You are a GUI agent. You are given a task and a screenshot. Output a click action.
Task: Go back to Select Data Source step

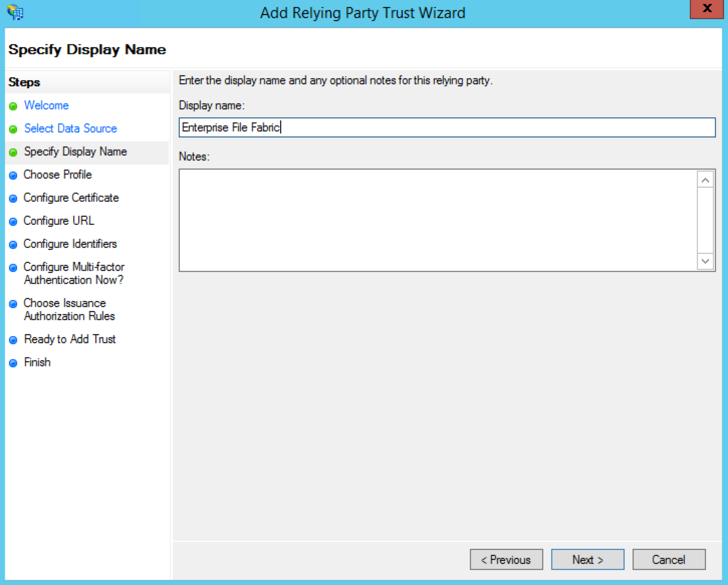[x=70, y=128]
